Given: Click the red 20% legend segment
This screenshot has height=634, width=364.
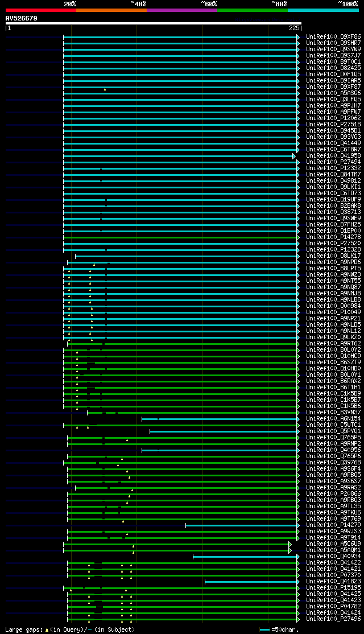Looking at the screenshot, I should click(41, 10).
